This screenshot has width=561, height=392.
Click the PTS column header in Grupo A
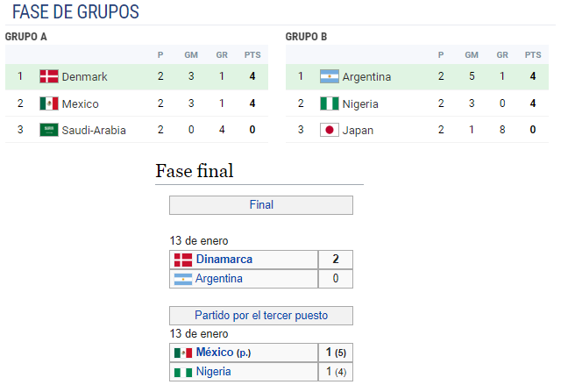click(x=252, y=54)
